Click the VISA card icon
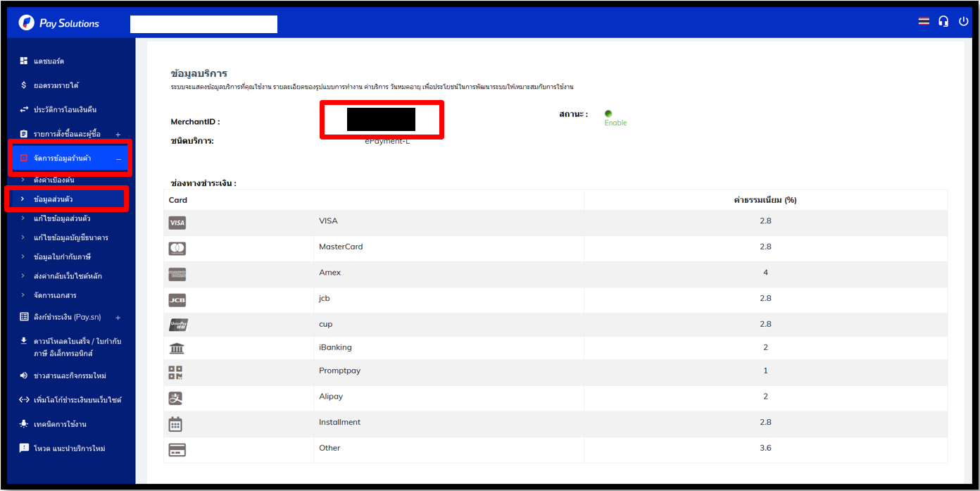This screenshot has height=491, width=980. coord(177,223)
